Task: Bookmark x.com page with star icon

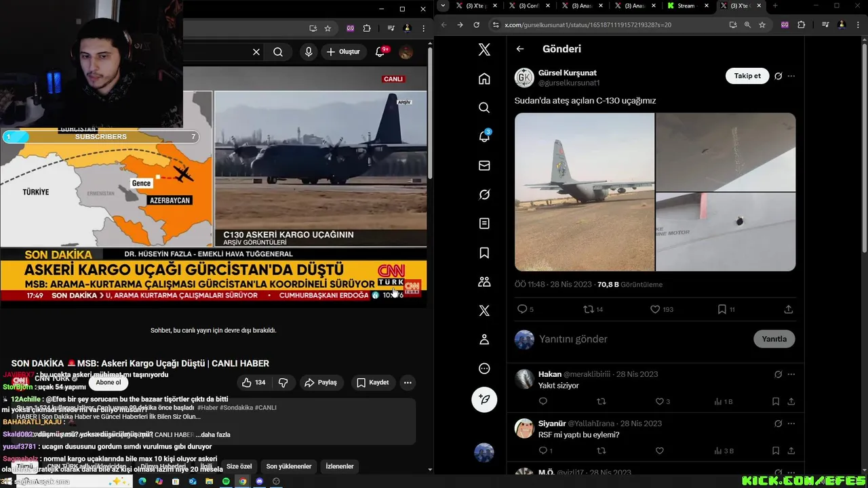Action: coord(762,24)
